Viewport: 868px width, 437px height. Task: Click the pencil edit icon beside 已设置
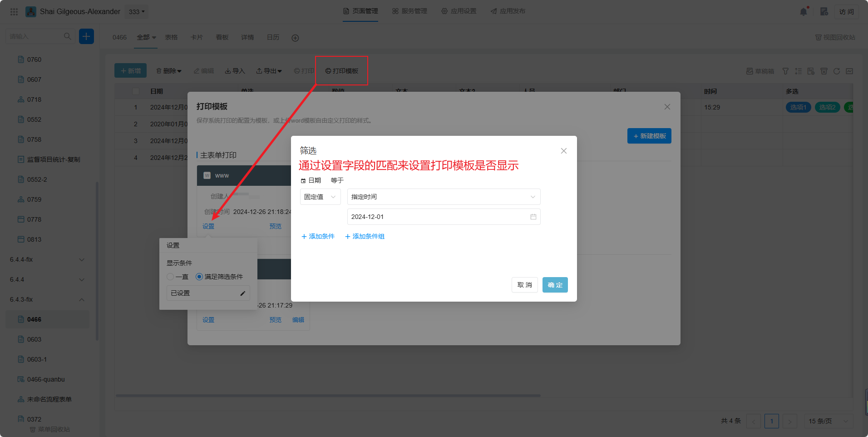click(243, 293)
